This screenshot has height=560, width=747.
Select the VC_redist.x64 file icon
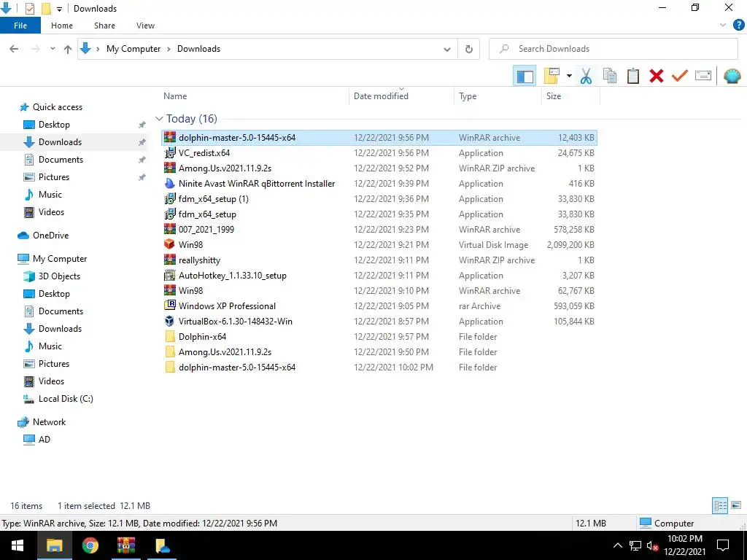pos(169,153)
